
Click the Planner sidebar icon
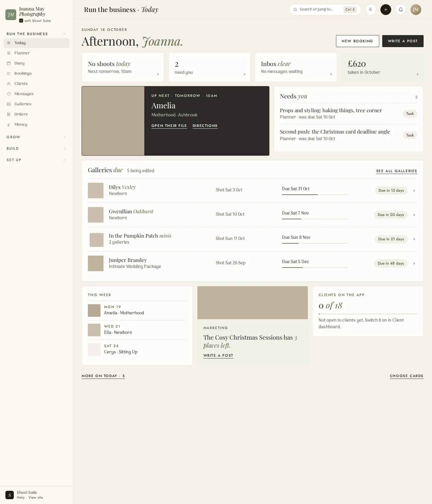(9, 53)
